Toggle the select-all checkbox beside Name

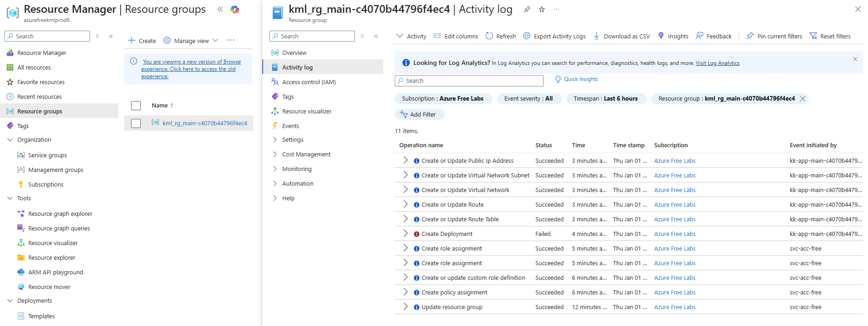[136, 106]
